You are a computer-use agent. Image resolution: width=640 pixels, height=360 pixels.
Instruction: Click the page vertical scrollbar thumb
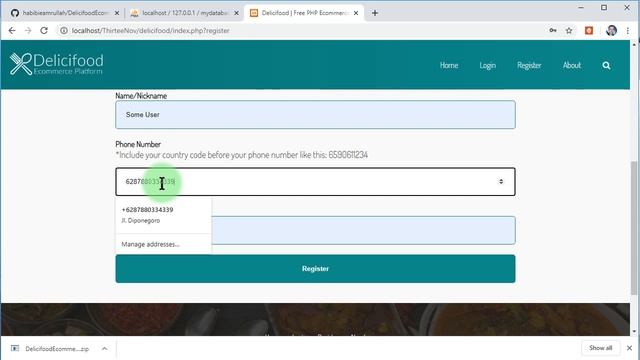[x=634, y=228]
